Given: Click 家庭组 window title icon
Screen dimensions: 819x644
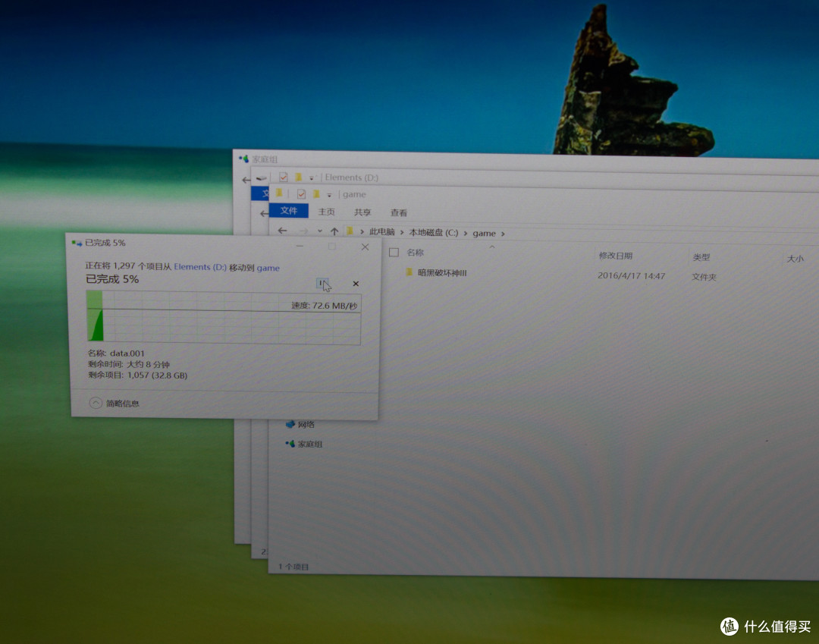Looking at the screenshot, I should coord(243,158).
